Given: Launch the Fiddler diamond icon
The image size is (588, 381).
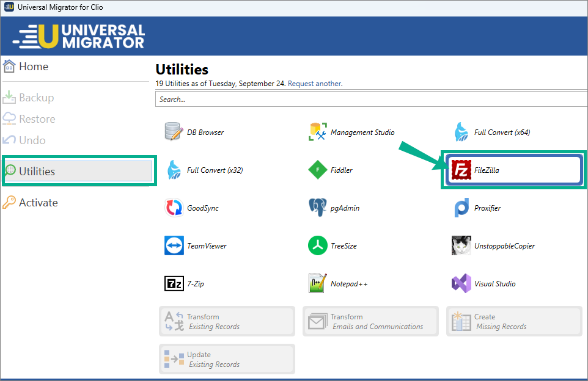Looking at the screenshot, I should pyautogui.click(x=318, y=170).
